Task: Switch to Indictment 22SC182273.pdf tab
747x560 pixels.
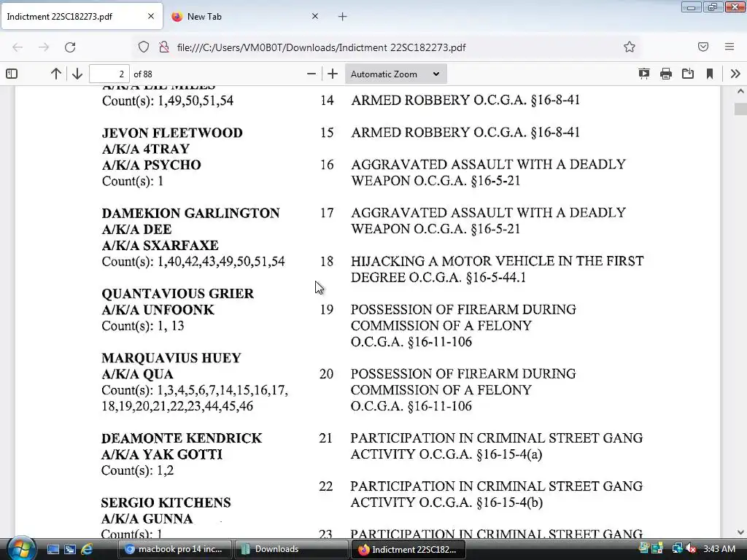Action: 82,17
